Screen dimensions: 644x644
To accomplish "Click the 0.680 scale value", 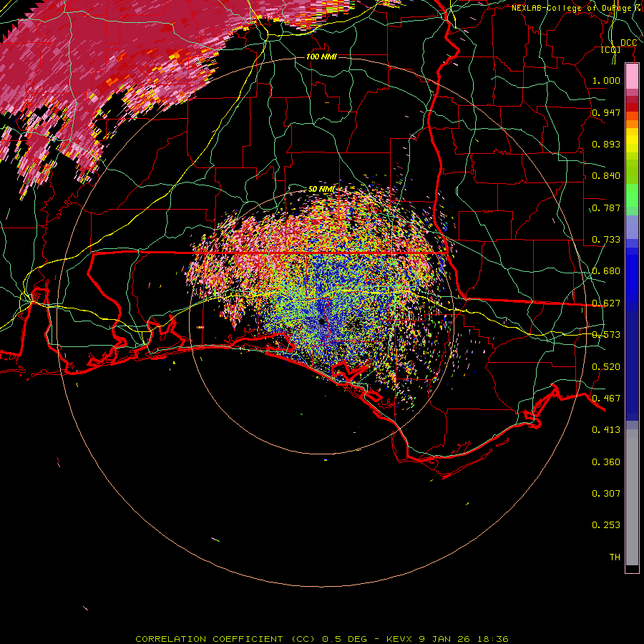I will [x=606, y=271].
